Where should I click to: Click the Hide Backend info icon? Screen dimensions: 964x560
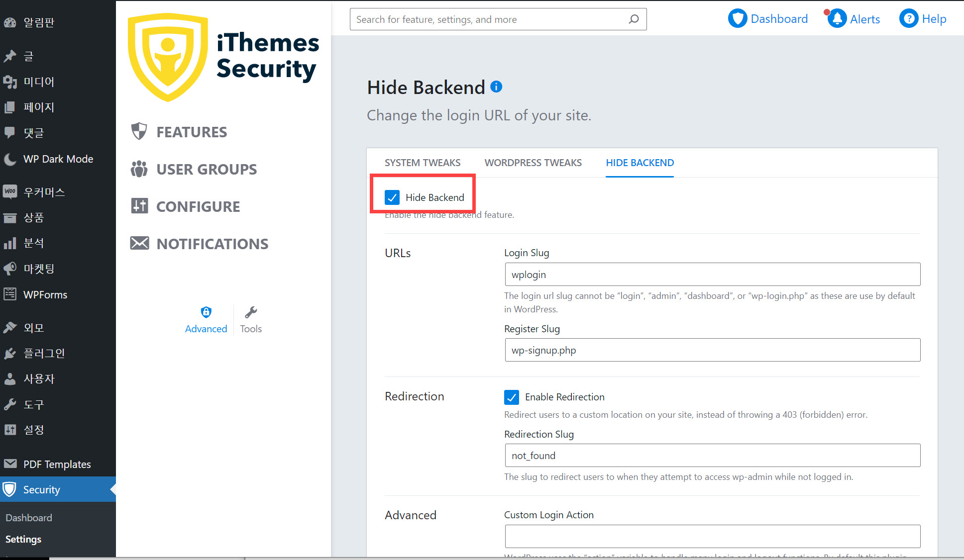[x=496, y=87]
